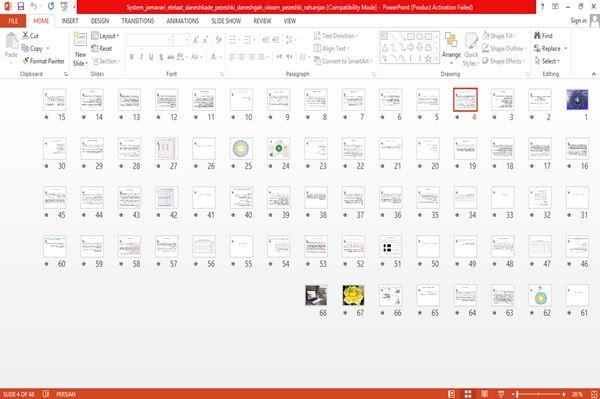Switch to Reading view in status bar
Screen dimensions: 600x399
pyautogui.click(x=484, y=394)
